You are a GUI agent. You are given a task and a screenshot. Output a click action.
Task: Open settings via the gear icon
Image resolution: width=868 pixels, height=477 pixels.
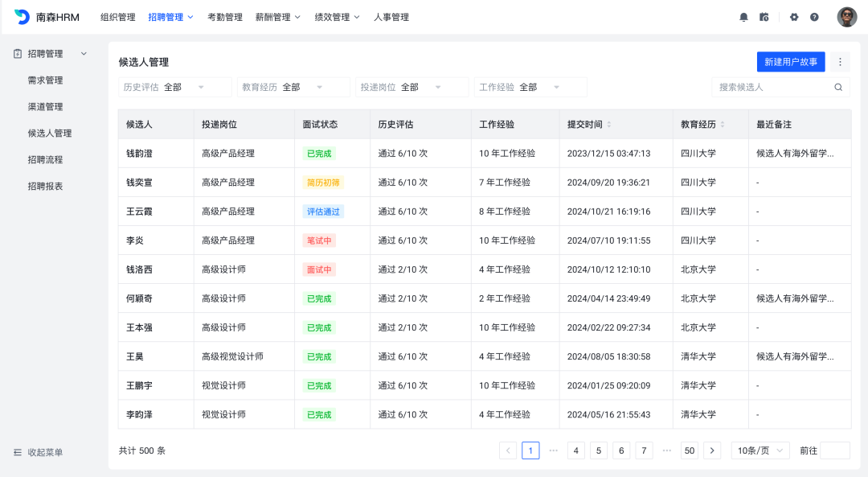point(794,17)
